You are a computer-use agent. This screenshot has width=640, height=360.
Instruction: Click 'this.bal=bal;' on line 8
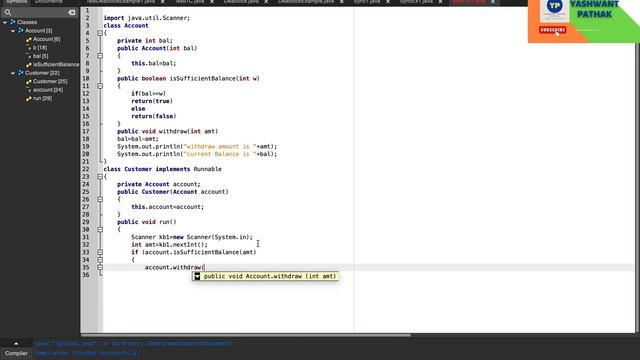(x=153, y=63)
